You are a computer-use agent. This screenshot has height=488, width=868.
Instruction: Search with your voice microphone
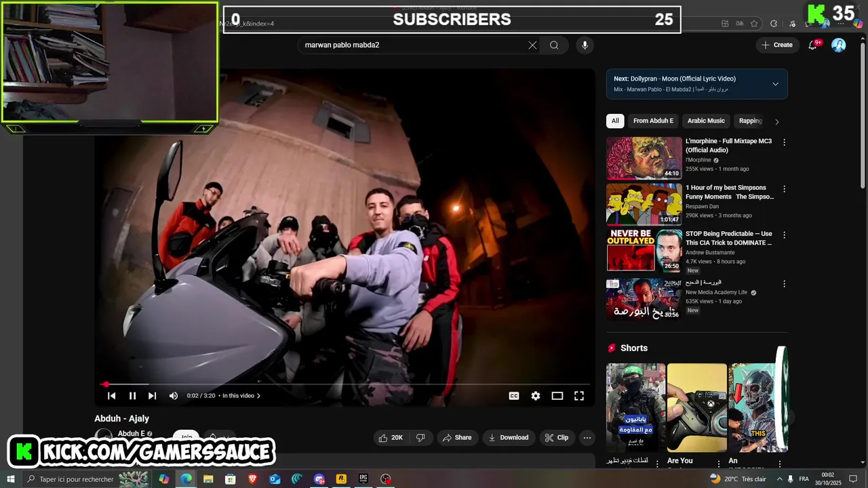(585, 45)
